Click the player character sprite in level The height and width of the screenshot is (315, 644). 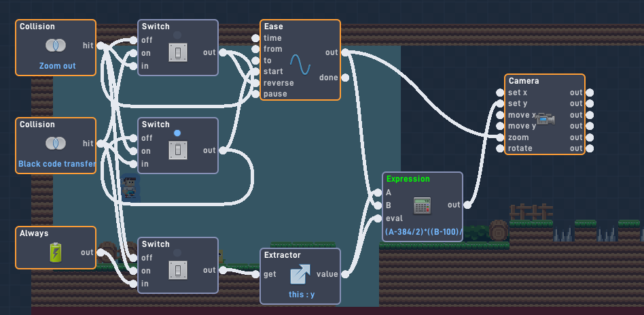tap(130, 188)
